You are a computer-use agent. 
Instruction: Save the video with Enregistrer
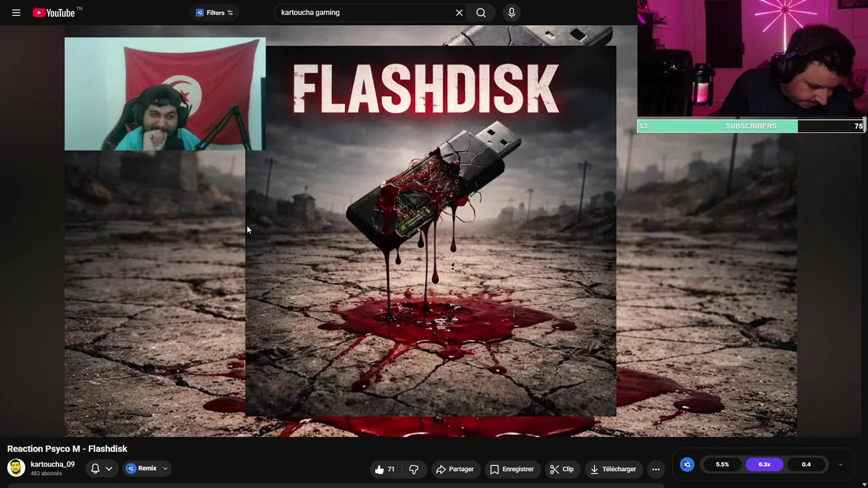[512, 469]
